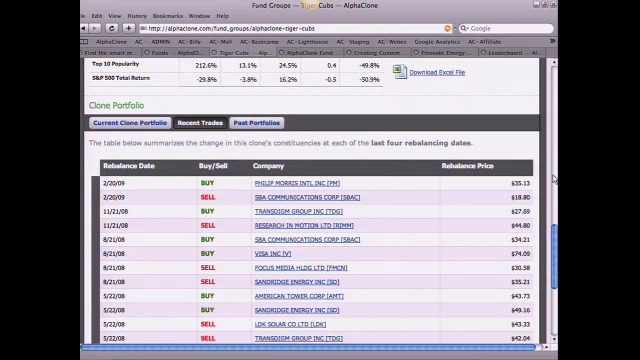Open the Google Analytics bookmark

437,42
